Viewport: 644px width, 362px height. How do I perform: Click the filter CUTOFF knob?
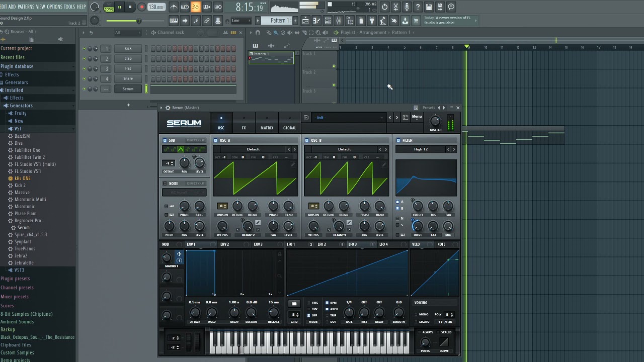point(418,206)
